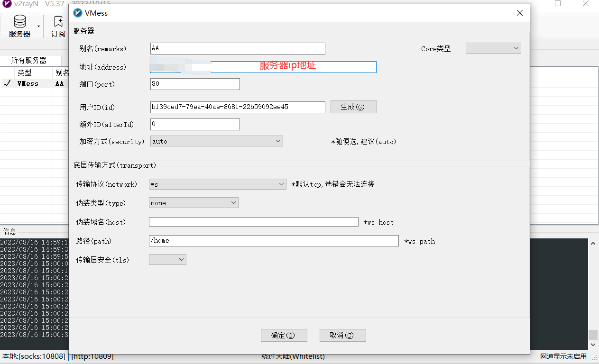Open the 传输层安全(tls) dropdown
Viewport: 599px width, 364px height.
pos(167,259)
